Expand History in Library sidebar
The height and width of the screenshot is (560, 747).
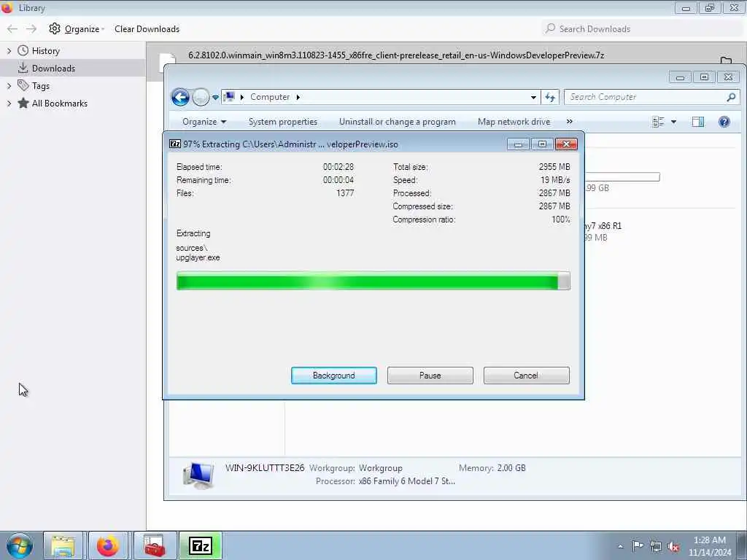9,50
